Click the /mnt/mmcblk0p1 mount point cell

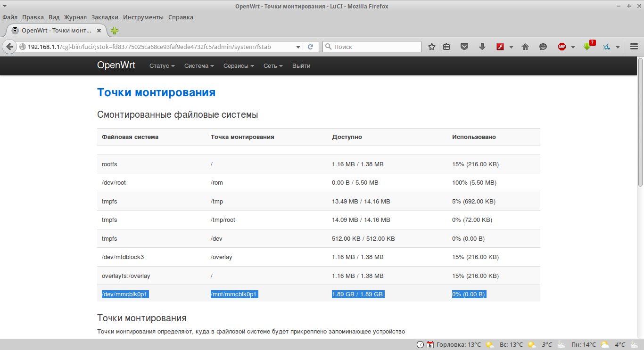pos(234,294)
